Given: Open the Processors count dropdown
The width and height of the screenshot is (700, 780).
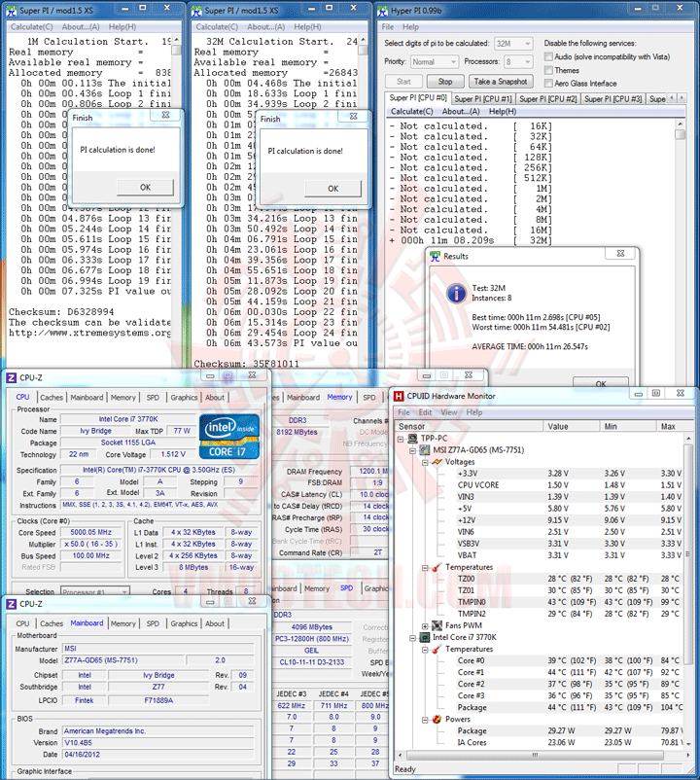Looking at the screenshot, I should (518, 61).
